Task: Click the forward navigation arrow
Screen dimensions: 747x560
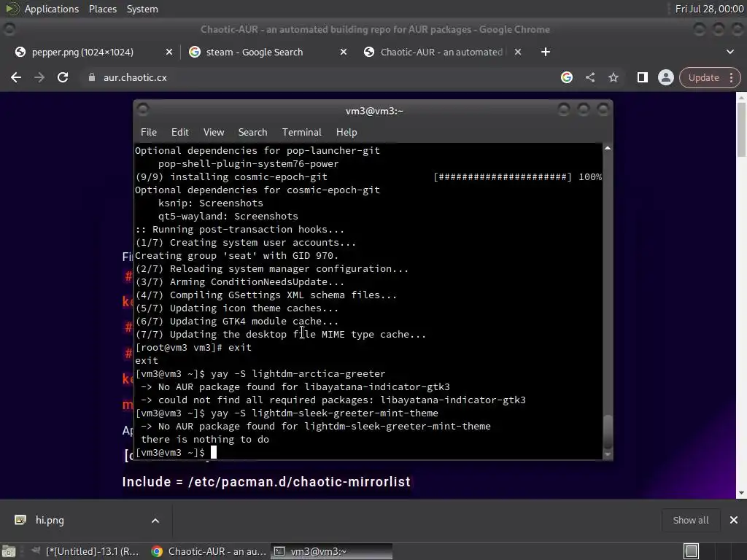Action: pos(39,77)
